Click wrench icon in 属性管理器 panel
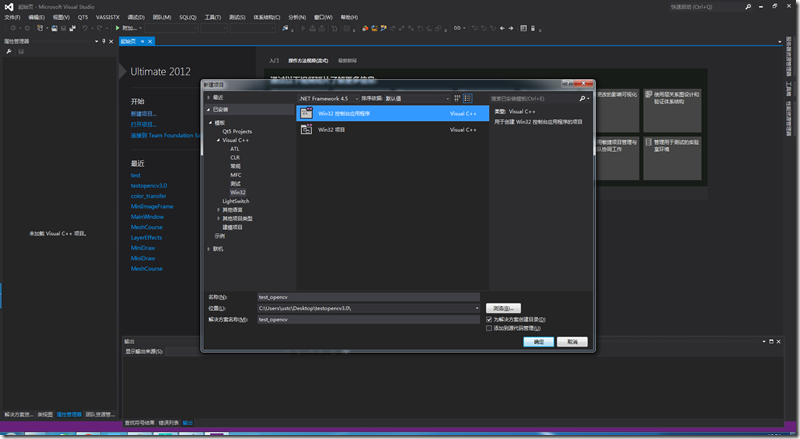Screen dimensions: 800x439 click(x=9, y=51)
